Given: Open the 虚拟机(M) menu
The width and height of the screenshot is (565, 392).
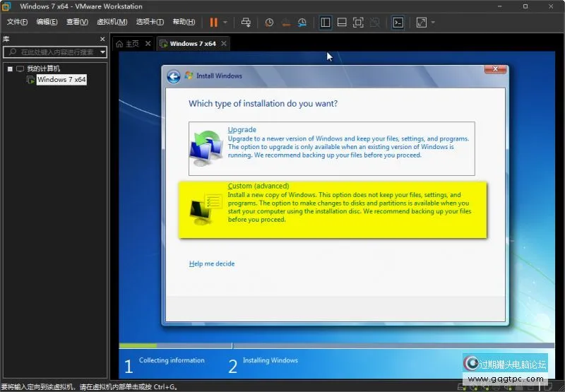Looking at the screenshot, I should [x=112, y=22].
